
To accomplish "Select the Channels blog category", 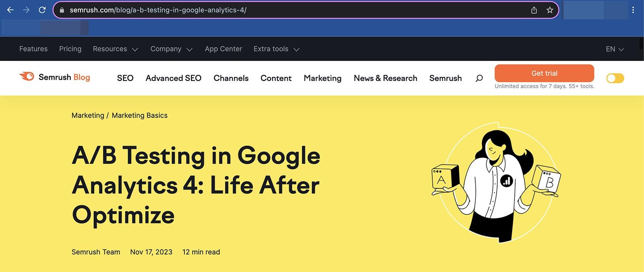I will [x=231, y=78].
